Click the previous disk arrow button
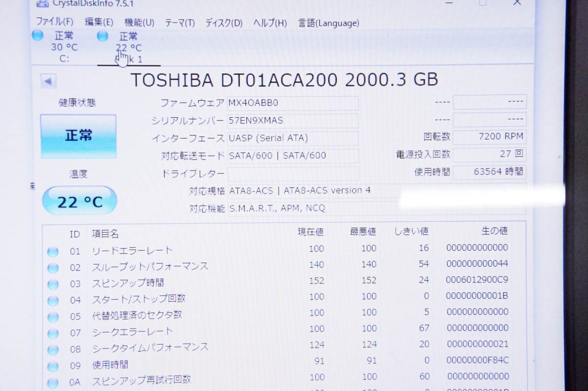 click(48, 81)
